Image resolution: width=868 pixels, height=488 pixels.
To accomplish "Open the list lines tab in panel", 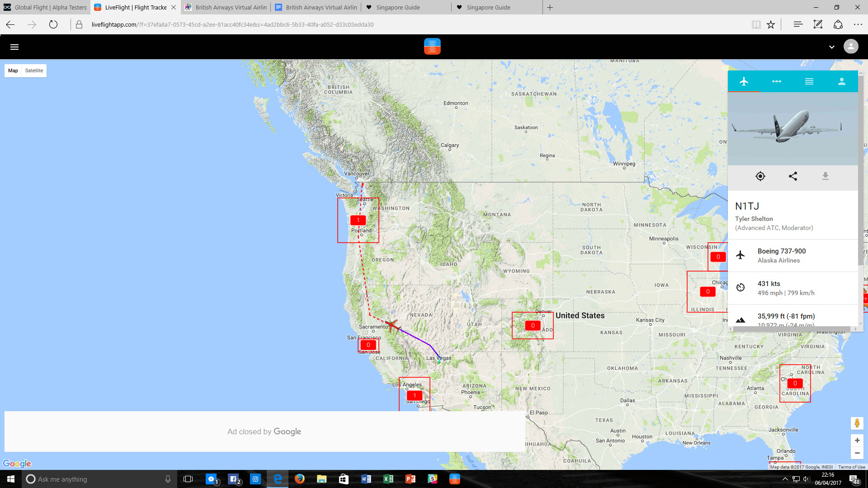I will click(809, 81).
